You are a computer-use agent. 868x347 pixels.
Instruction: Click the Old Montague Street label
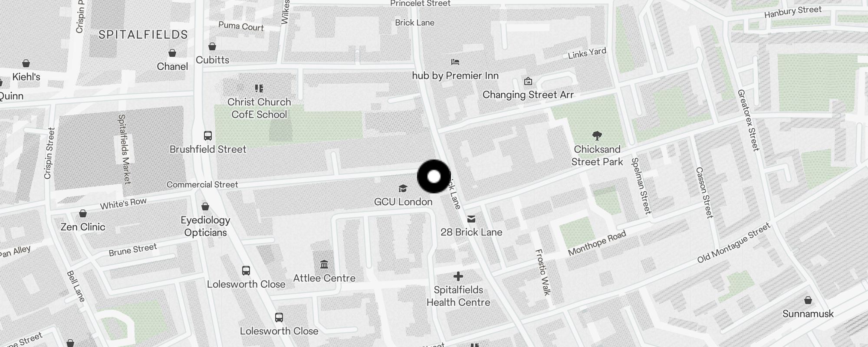[x=734, y=243]
